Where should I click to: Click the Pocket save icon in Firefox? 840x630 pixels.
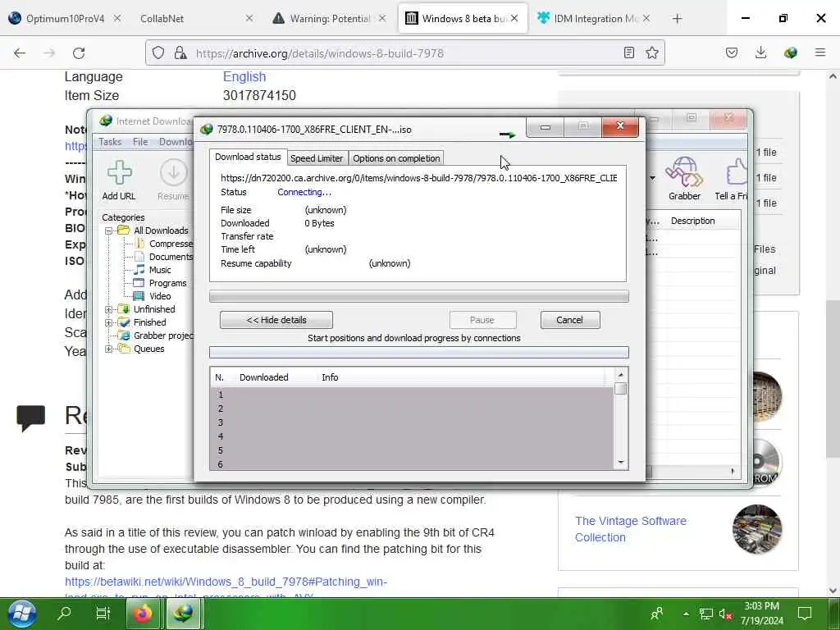(732, 52)
